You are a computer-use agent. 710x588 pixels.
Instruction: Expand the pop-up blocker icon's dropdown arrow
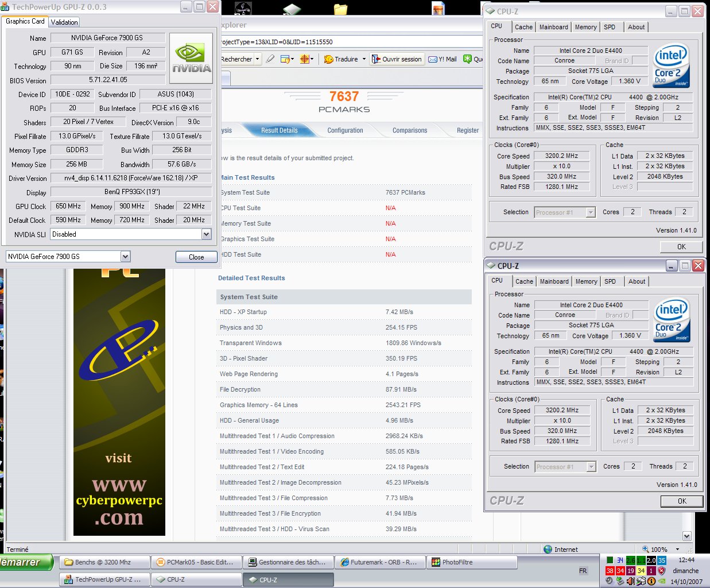pos(293,59)
